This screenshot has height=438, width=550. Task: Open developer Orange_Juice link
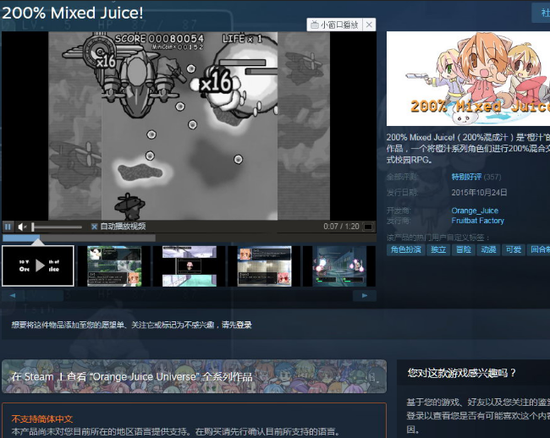click(x=475, y=210)
